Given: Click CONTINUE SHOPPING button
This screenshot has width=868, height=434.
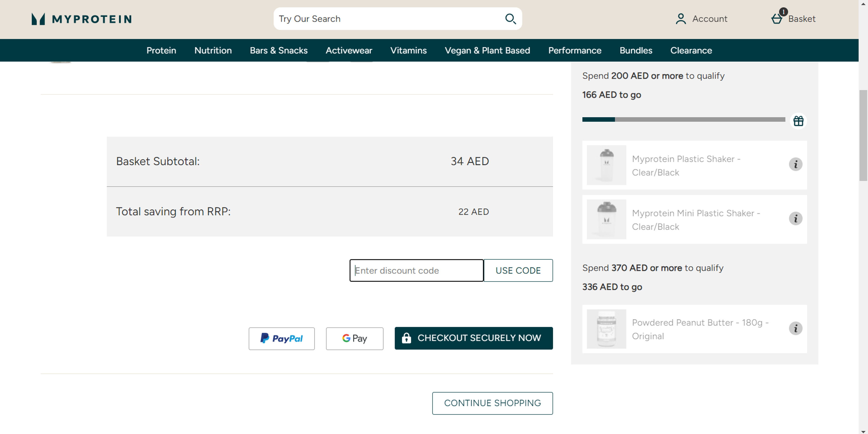Looking at the screenshot, I should pos(493,403).
